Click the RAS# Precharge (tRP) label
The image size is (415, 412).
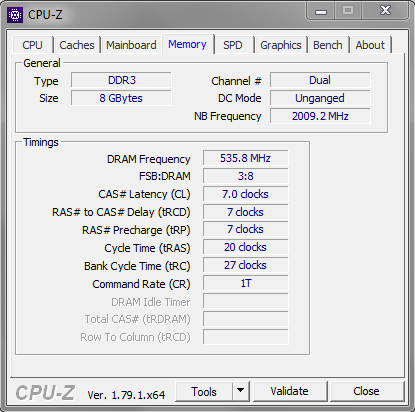coord(136,230)
